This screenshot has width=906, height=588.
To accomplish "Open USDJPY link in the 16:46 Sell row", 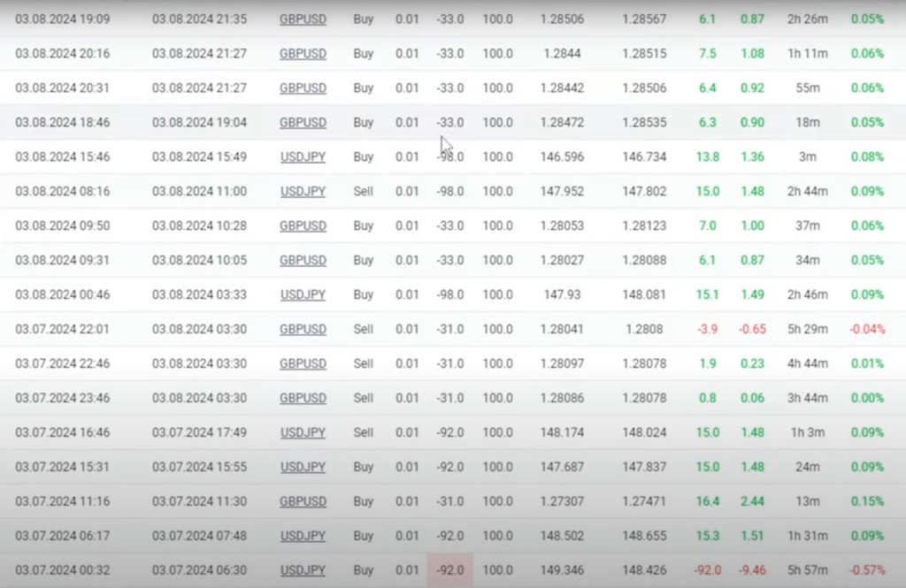I will coord(303,432).
